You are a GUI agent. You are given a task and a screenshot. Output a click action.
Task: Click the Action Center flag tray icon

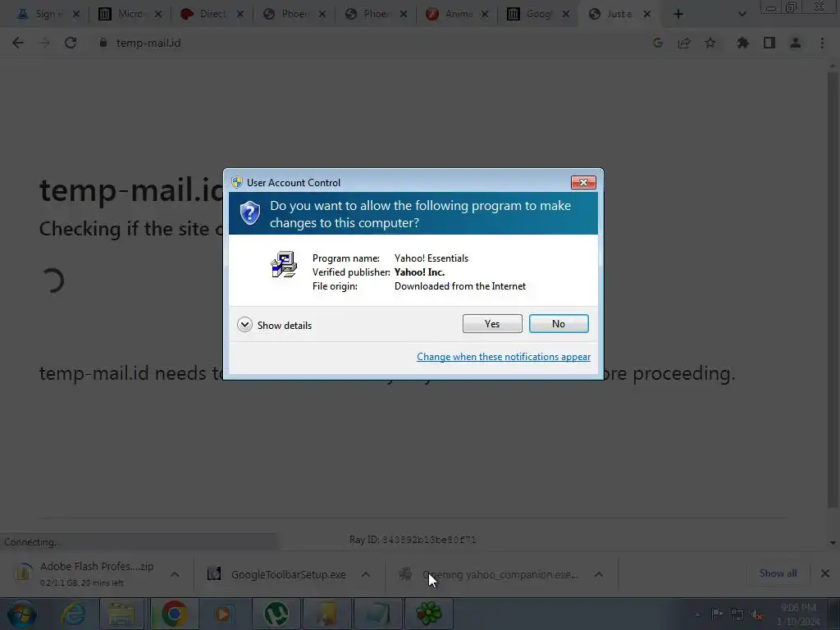716,614
